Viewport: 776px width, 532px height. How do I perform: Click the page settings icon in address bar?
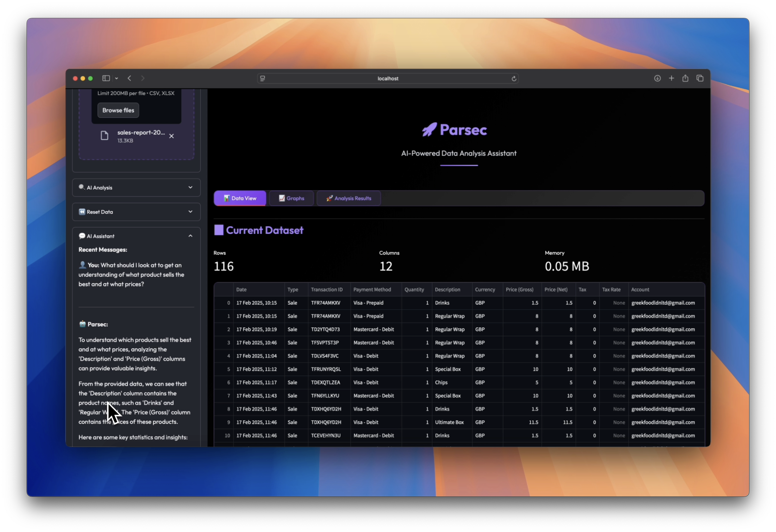click(x=262, y=78)
